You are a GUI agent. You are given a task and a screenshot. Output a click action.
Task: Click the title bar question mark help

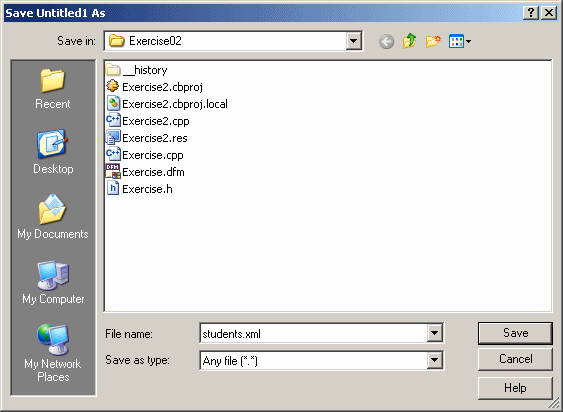click(x=531, y=13)
